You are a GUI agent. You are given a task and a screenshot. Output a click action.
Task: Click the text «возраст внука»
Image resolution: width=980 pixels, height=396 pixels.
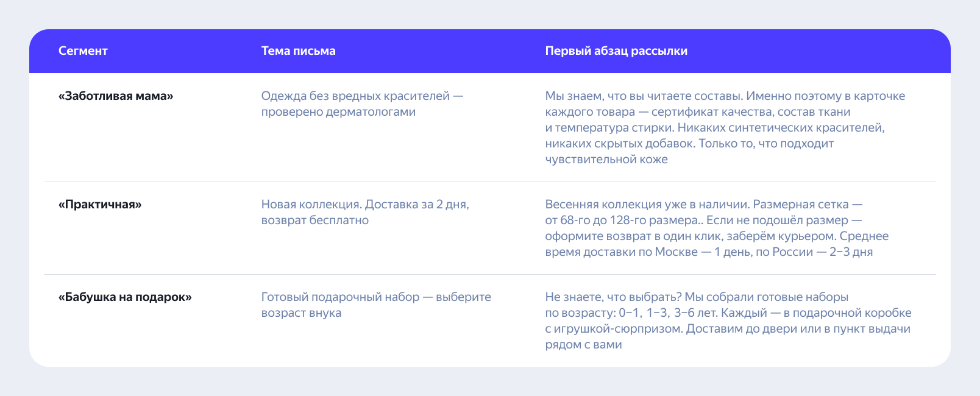[301, 313]
